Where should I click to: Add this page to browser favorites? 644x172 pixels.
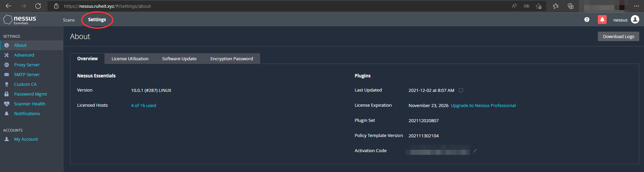[x=539, y=6]
